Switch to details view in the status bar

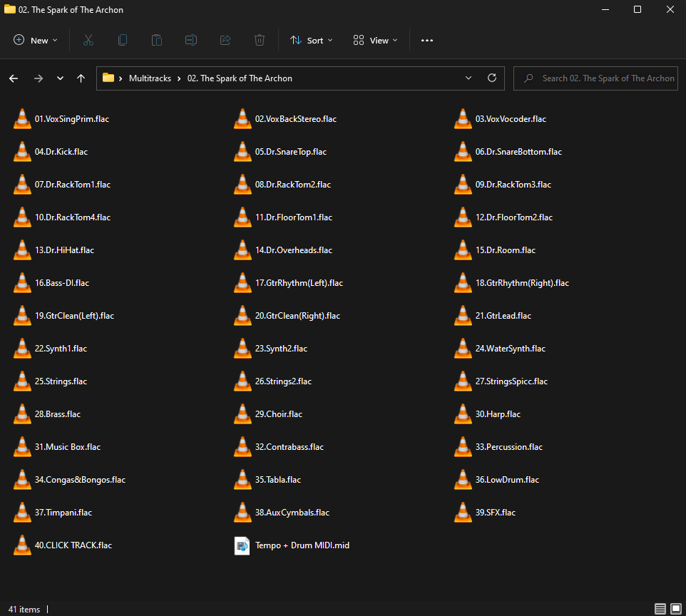[660, 609]
